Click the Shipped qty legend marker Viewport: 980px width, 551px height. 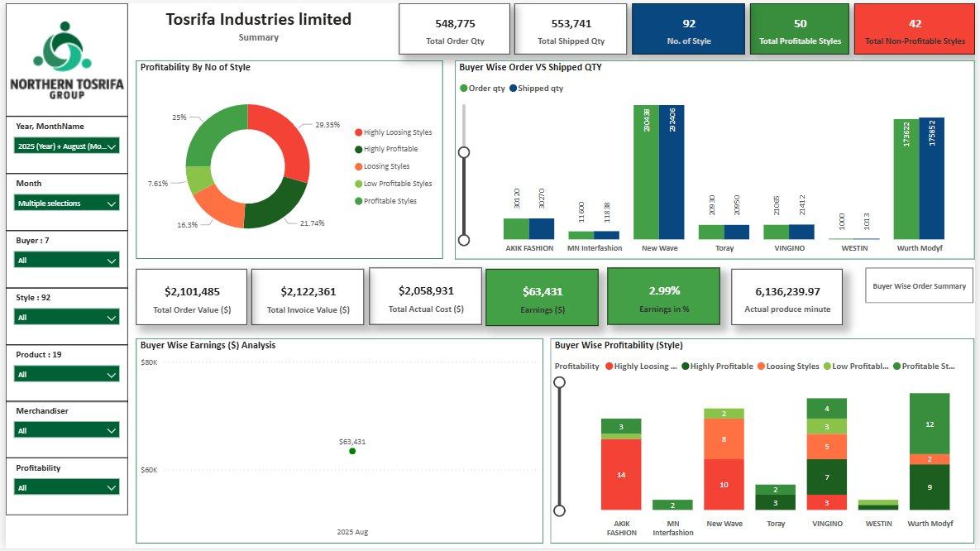(x=513, y=89)
